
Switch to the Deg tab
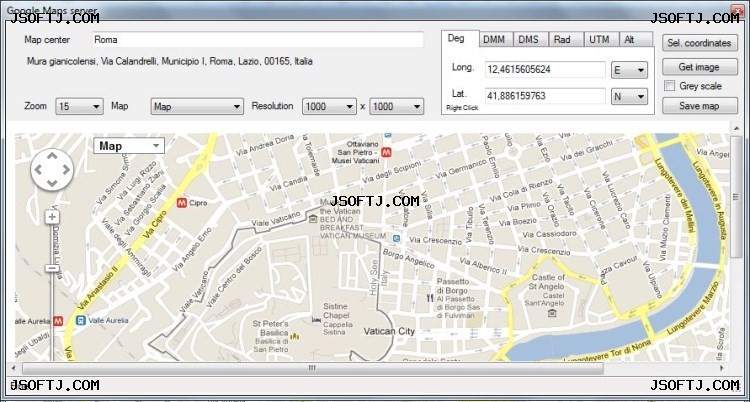pos(459,39)
